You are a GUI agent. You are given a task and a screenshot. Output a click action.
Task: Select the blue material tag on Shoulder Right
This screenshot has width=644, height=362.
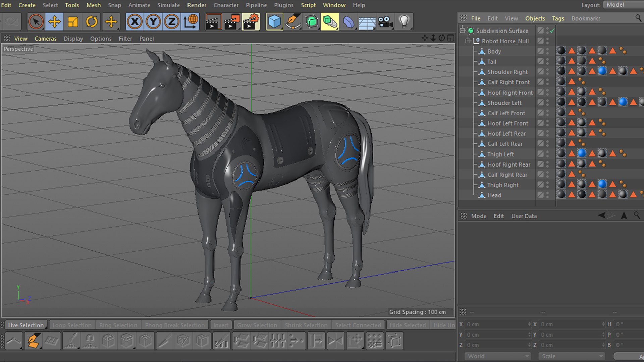602,71
